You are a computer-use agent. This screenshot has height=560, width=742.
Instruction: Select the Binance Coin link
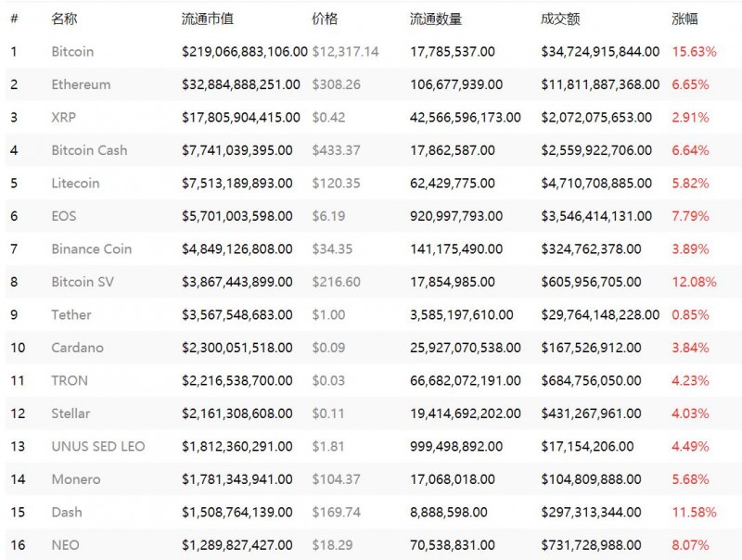pos(91,248)
